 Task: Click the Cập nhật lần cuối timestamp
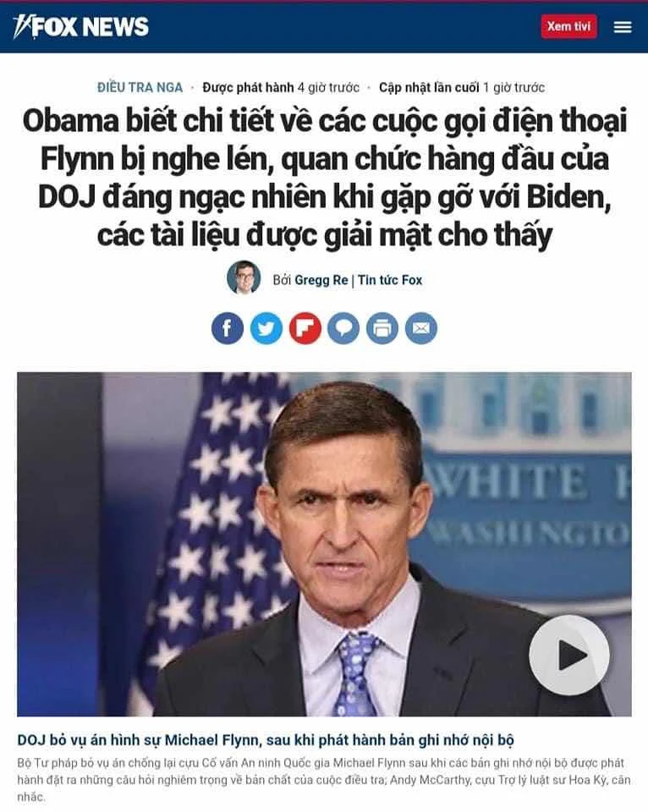coord(462,87)
